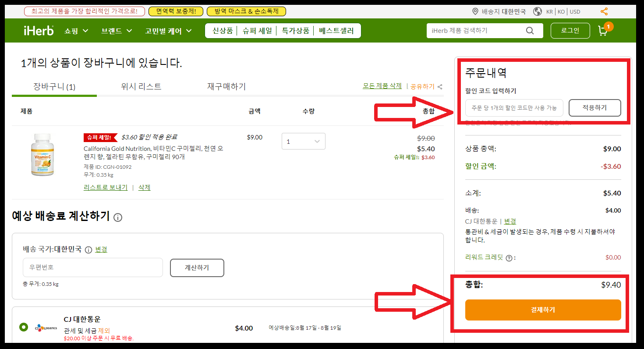Click the small share icon beside 공유하기

pos(440,87)
